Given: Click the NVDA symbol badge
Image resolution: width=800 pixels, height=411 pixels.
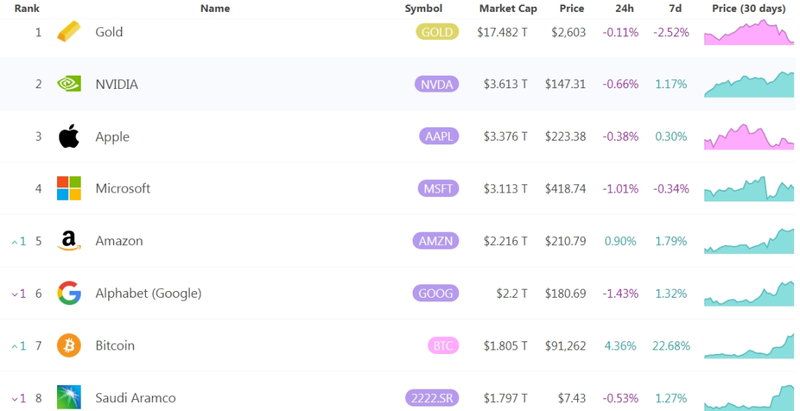Looking at the screenshot, I should (x=437, y=84).
